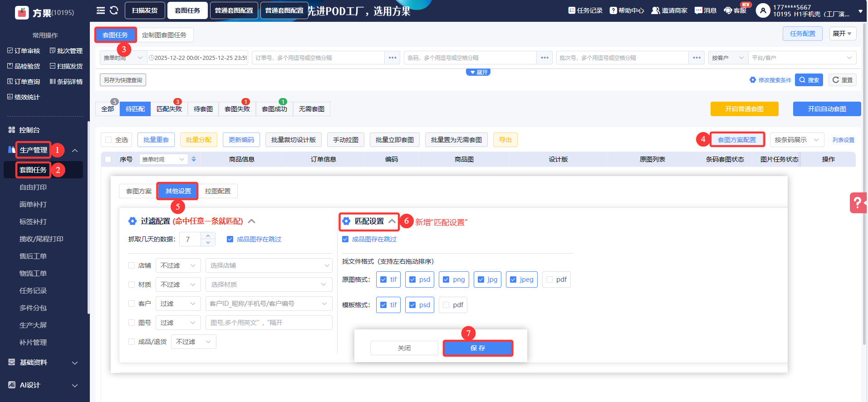Toggle the 全选 select-all checkbox
Screen dimensions: 868x402
(108, 140)
